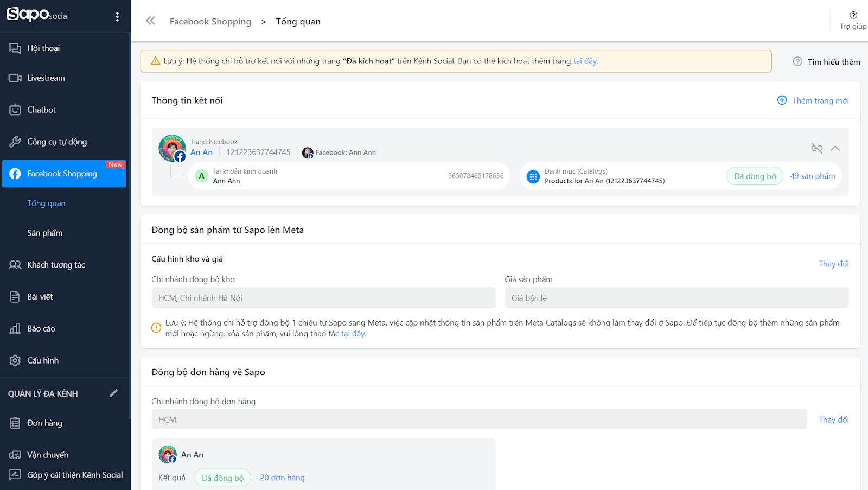Collapse sidebar with double chevron icon
Screen dimensions: 868x490
click(150, 21)
